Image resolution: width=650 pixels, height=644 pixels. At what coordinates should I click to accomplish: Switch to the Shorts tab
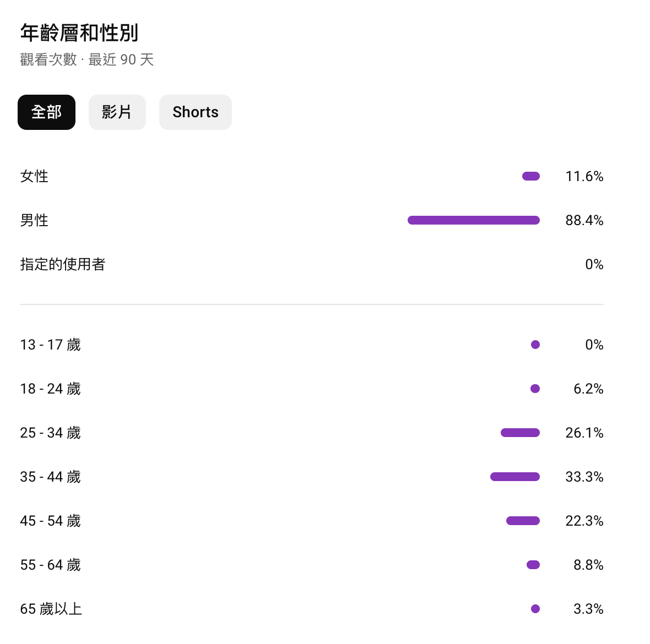(195, 112)
